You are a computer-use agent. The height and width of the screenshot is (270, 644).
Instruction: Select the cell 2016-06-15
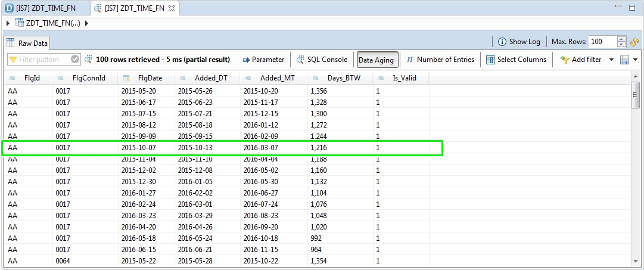coord(138,250)
